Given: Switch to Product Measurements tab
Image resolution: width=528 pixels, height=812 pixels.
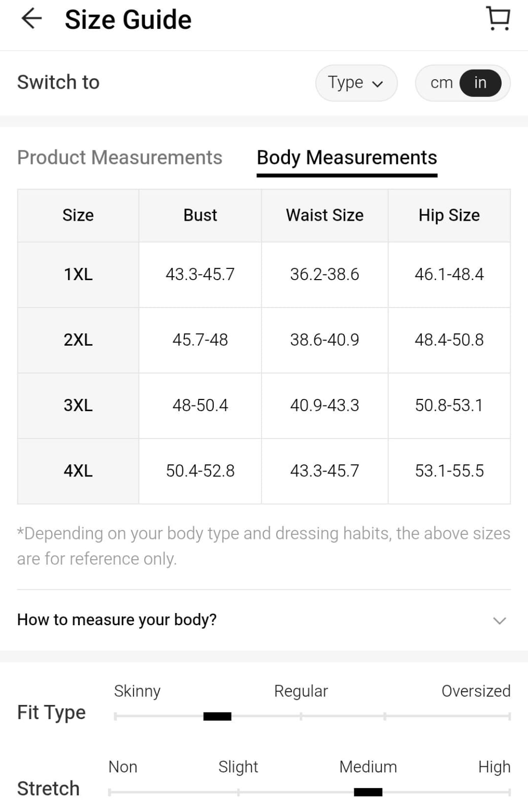Looking at the screenshot, I should point(120,157).
